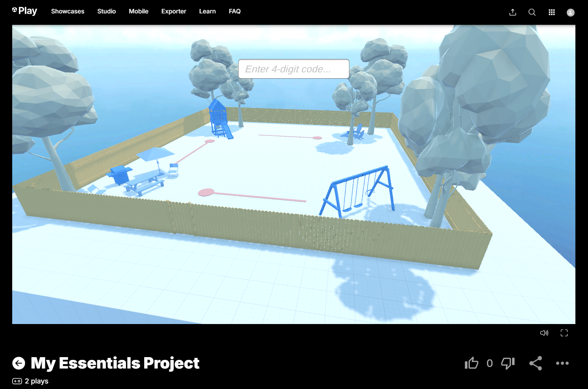Viewport: 588px width, 389px height.
Task: Visit the FAQ page
Action: (x=235, y=11)
